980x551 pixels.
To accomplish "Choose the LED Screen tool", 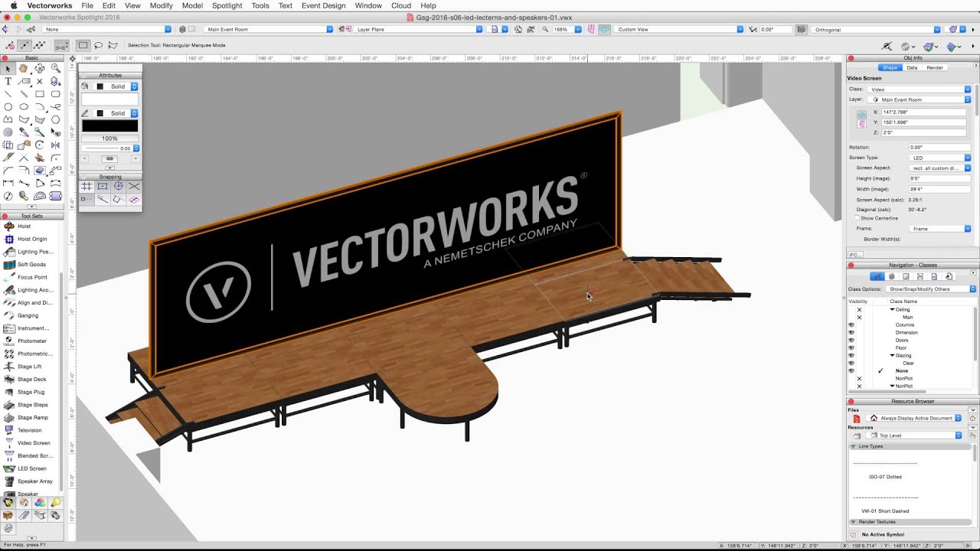I will (x=31, y=468).
